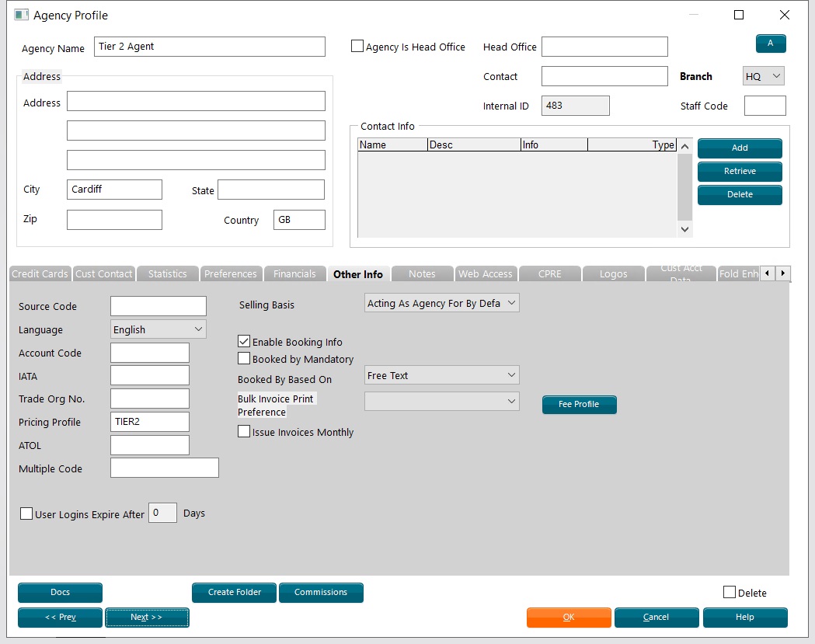Open Booked By Based On dropdown

tap(442, 375)
